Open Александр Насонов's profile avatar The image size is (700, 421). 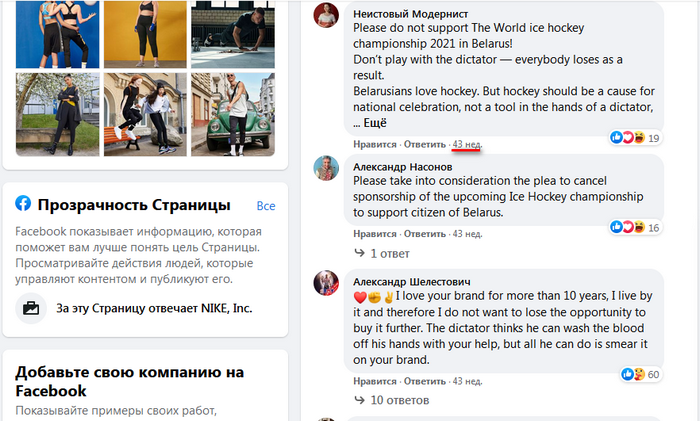pos(327,168)
